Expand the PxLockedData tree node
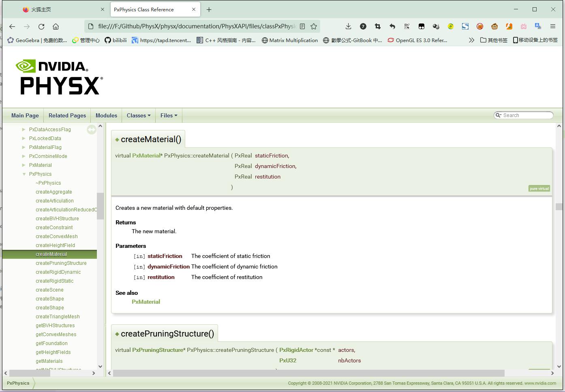Viewport: 565px width, 392px height. click(24, 138)
